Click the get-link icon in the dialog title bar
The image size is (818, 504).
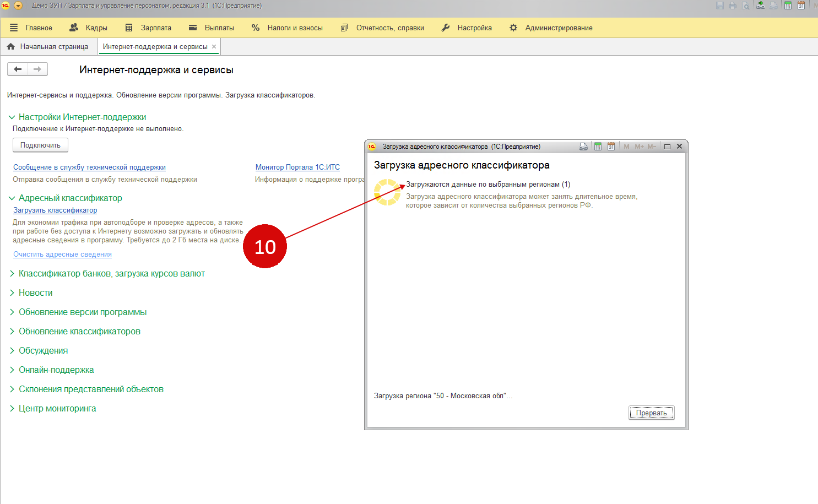583,147
